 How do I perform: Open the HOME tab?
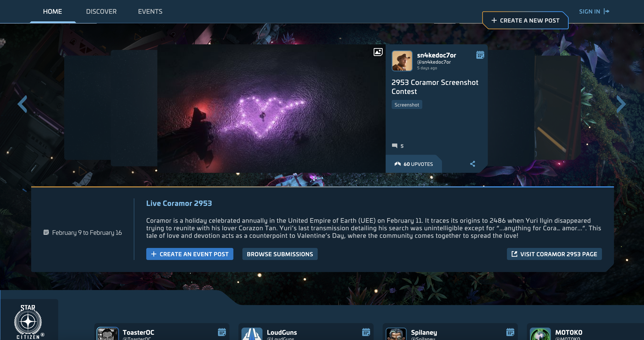click(x=53, y=11)
